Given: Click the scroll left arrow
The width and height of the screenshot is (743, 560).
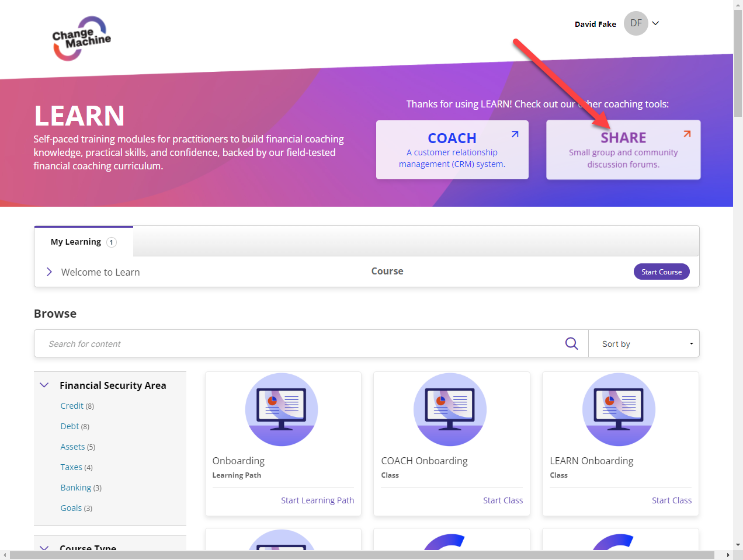Looking at the screenshot, I should pyautogui.click(x=5, y=555).
